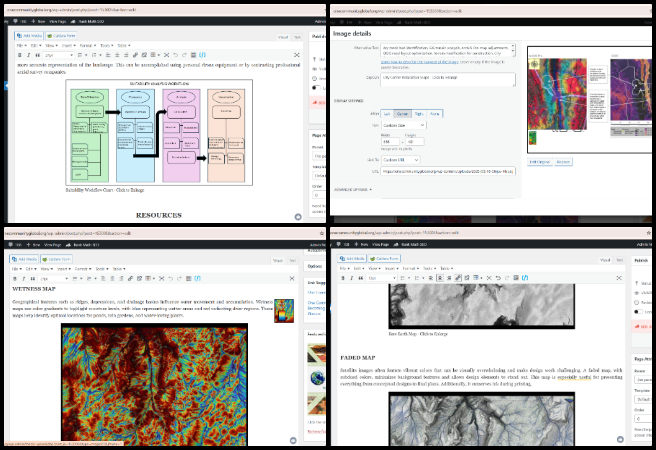Open the Size dropdown showing Custom Size
Viewport: 656px width, 450px height.
point(403,125)
